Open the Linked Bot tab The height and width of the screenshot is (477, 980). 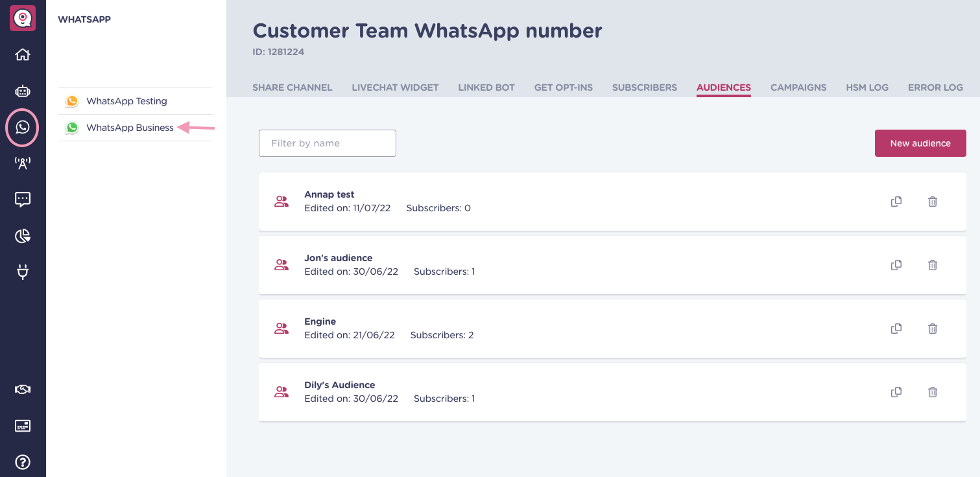[486, 87]
